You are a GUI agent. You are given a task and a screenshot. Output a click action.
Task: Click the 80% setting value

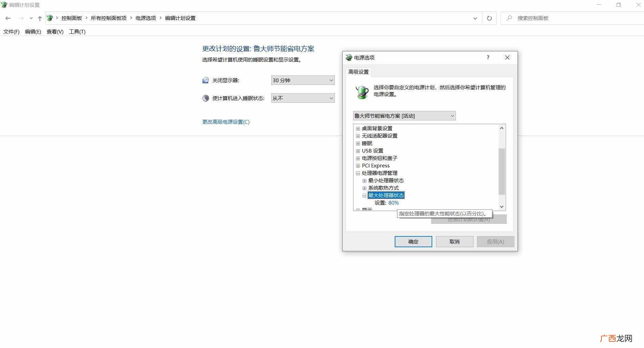pos(393,203)
